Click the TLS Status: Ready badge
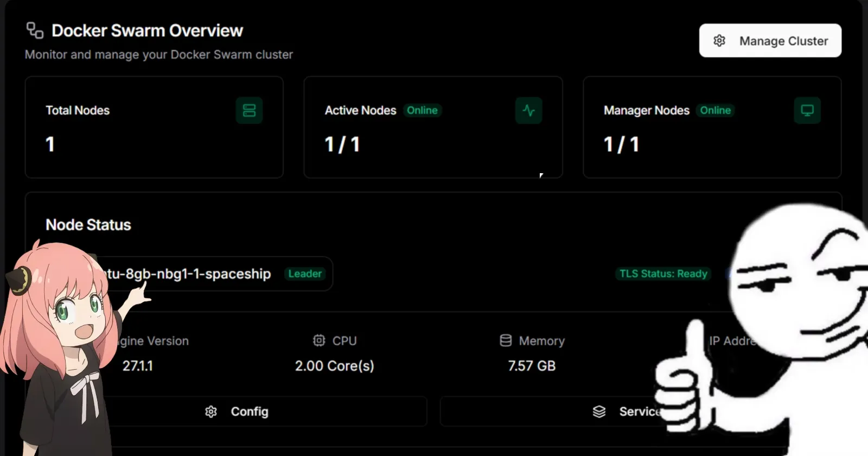Image resolution: width=868 pixels, height=456 pixels. click(x=663, y=274)
